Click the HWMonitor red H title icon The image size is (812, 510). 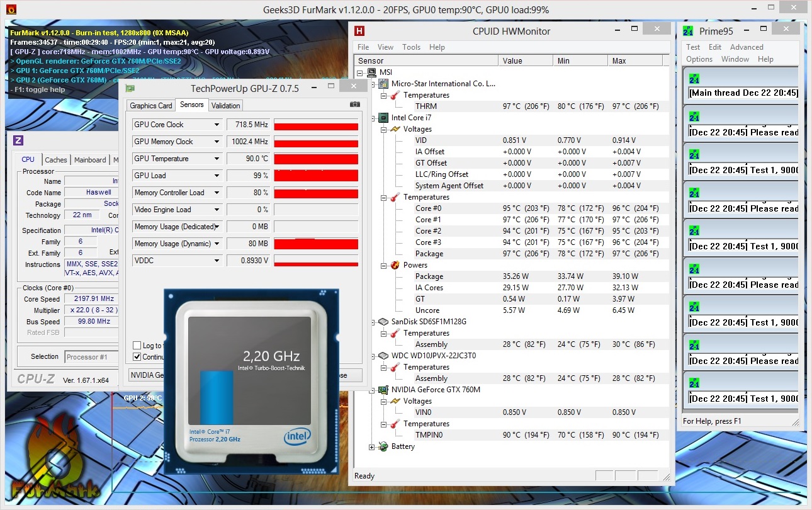tap(359, 31)
